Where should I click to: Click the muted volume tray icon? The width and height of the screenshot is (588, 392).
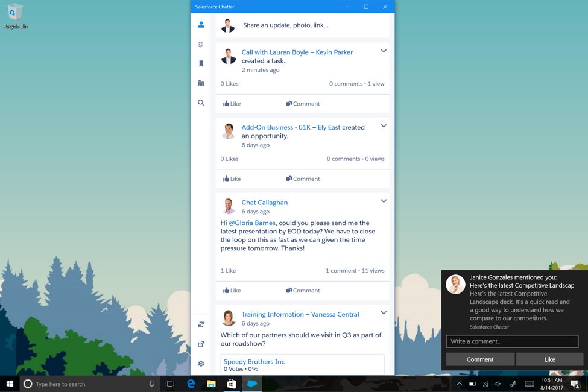[x=498, y=384]
